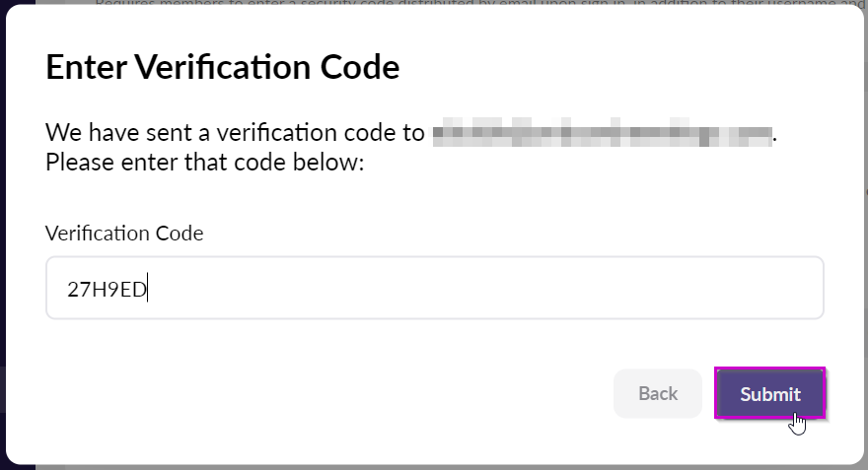The image size is (868, 470).
Task: Place cursor in the entered code 27H9ED
Action: [107, 289]
